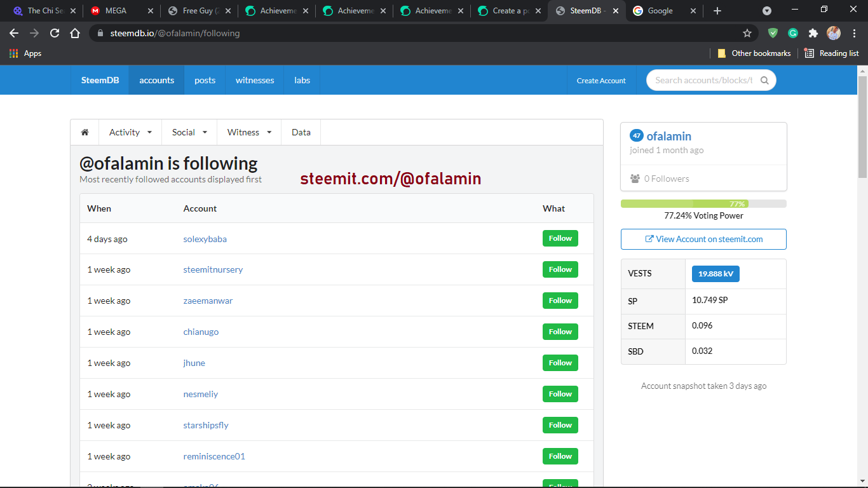Image resolution: width=868 pixels, height=488 pixels.
Task: Click Follow button in jhune row
Action: [560, 363]
